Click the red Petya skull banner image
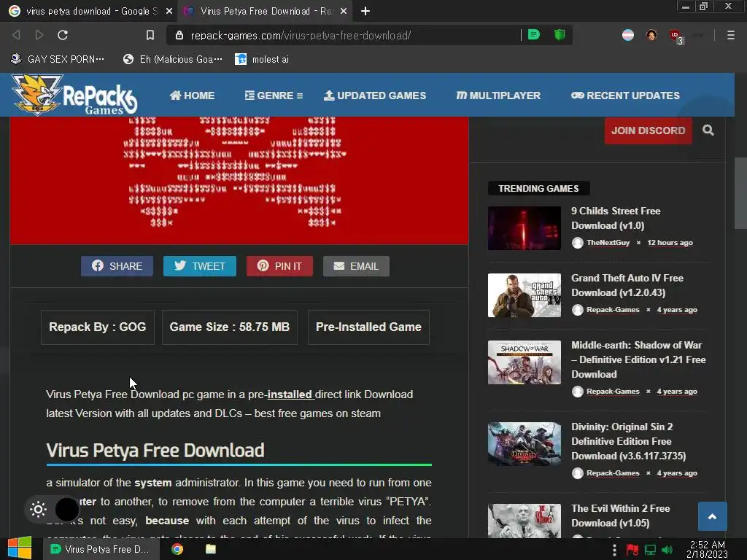This screenshot has width=747, height=560. pos(239,181)
